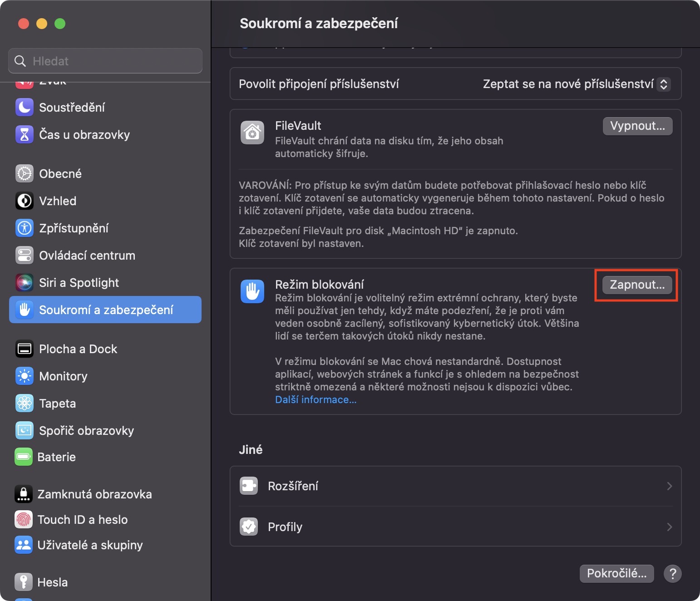Turn on Lockdown Mode with Zapnout button
The width and height of the screenshot is (700, 601).
tap(637, 285)
